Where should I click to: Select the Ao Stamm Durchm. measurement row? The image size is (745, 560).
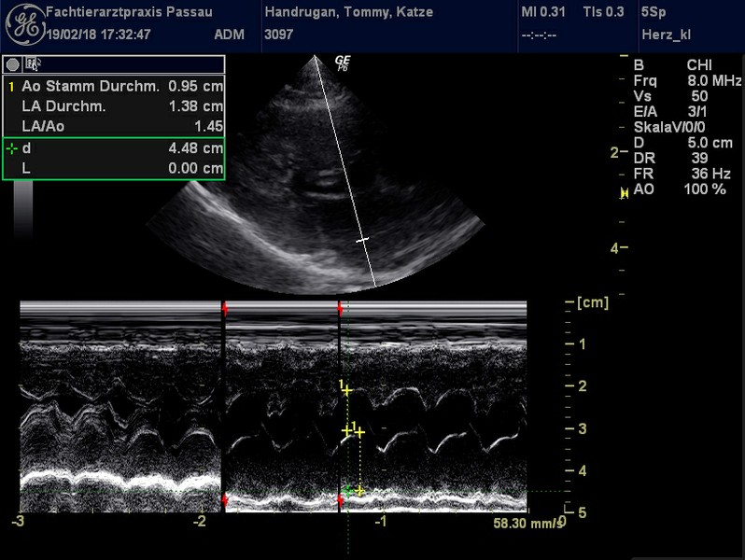[114, 87]
